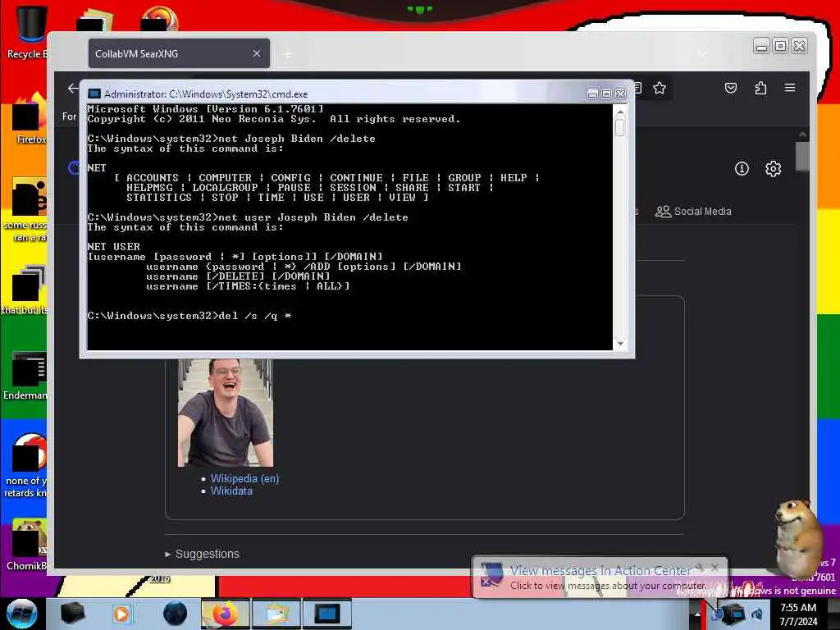The height and width of the screenshot is (630, 840).
Task: Click the Firefox page scrollbar thumb
Action: (802, 157)
